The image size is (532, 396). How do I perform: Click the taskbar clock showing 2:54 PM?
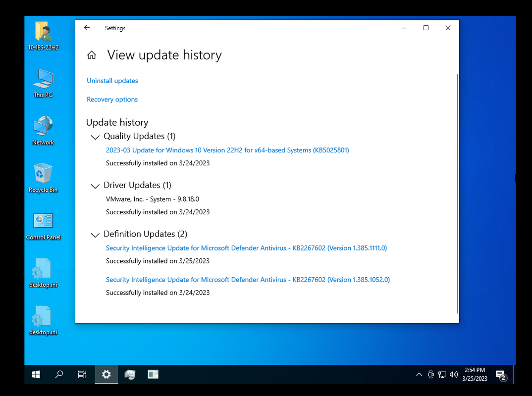tap(475, 374)
